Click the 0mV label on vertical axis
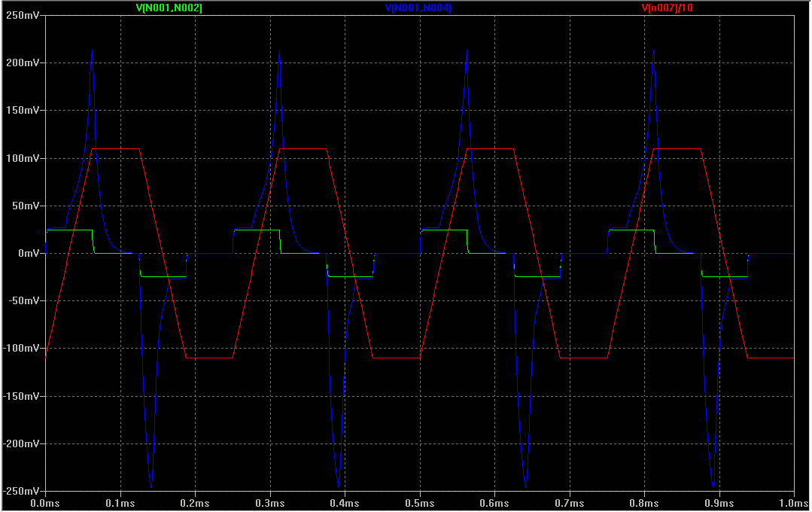Viewport: 812px width, 512px height. [30, 254]
